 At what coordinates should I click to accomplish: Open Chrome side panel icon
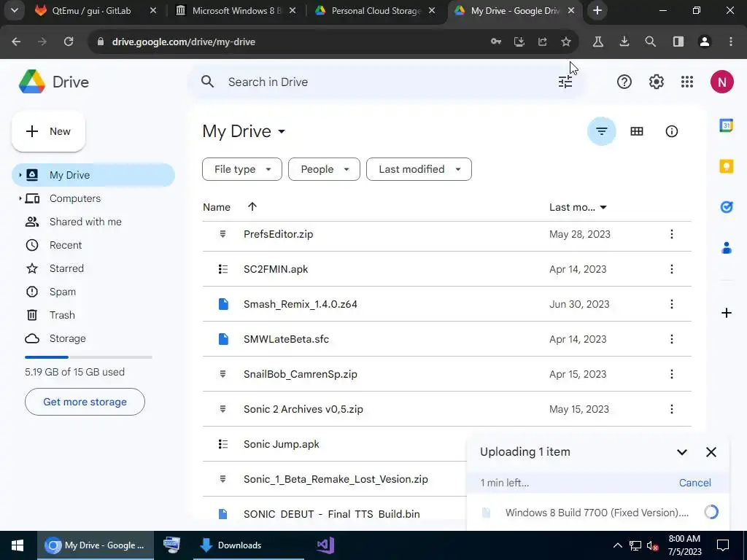(678, 42)
